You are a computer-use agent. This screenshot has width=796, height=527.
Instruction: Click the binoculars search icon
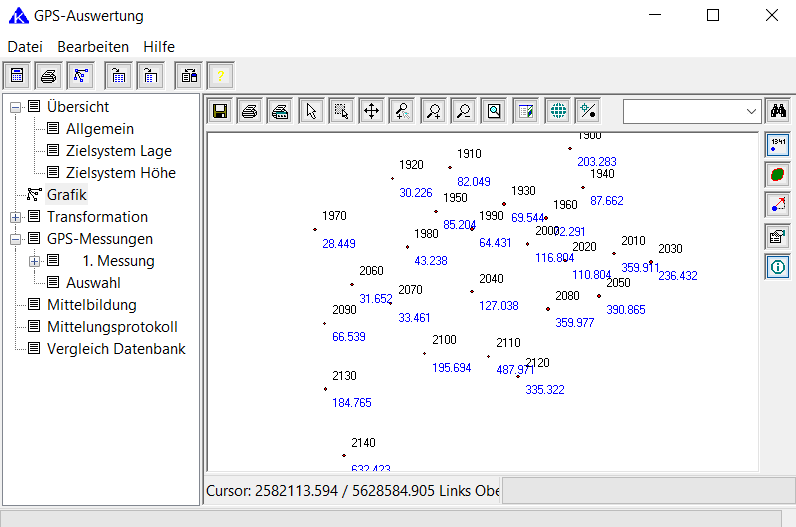click(x=777, y=111)
